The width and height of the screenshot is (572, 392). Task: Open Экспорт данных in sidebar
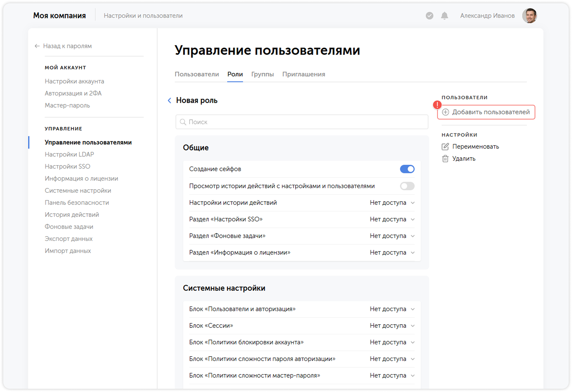point(69,239)
